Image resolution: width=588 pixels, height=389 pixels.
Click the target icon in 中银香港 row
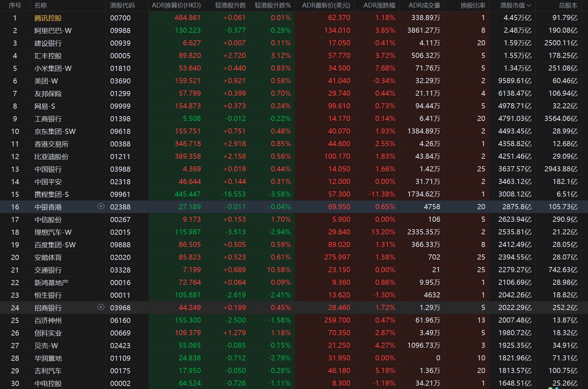tap(101, 206)
